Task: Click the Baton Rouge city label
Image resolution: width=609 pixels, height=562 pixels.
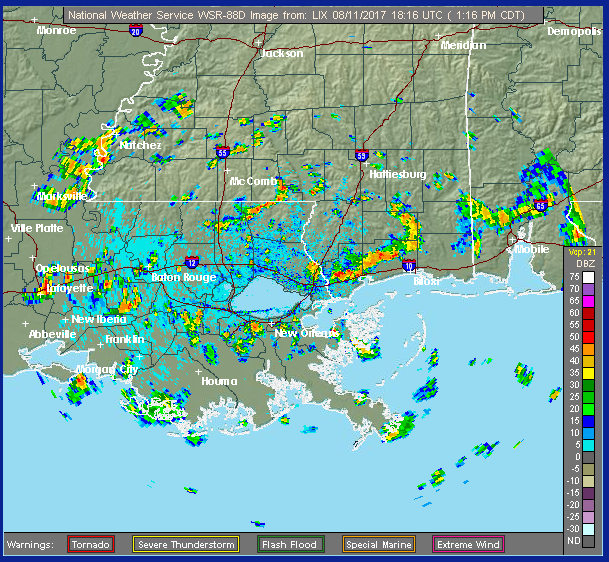Action: click(x=183, y=277)
